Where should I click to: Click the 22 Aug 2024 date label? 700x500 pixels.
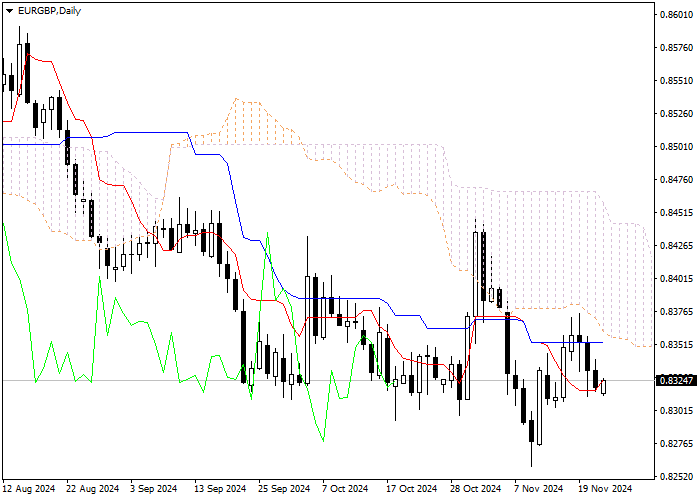tap(93, 489)
